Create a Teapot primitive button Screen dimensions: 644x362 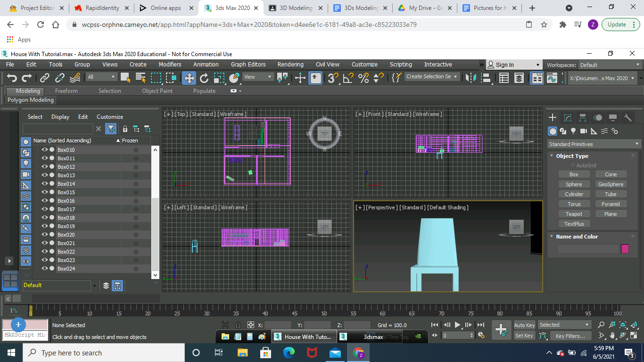[x=574, y=214]
